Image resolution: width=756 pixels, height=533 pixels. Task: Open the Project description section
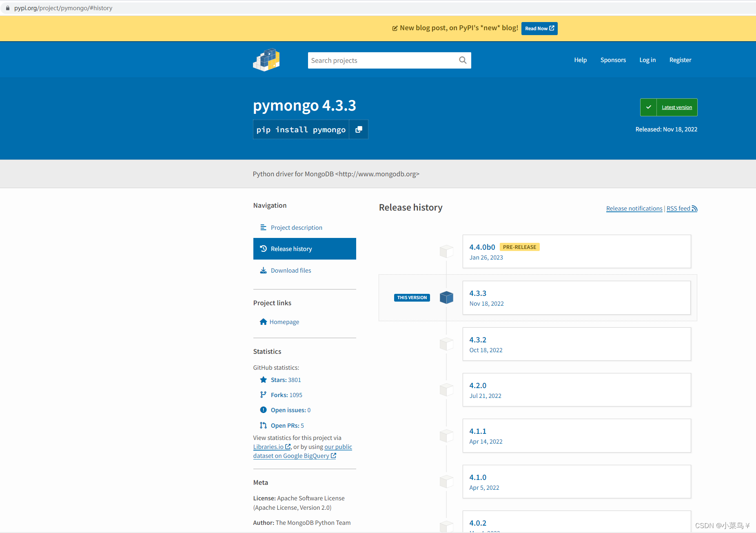296,227
